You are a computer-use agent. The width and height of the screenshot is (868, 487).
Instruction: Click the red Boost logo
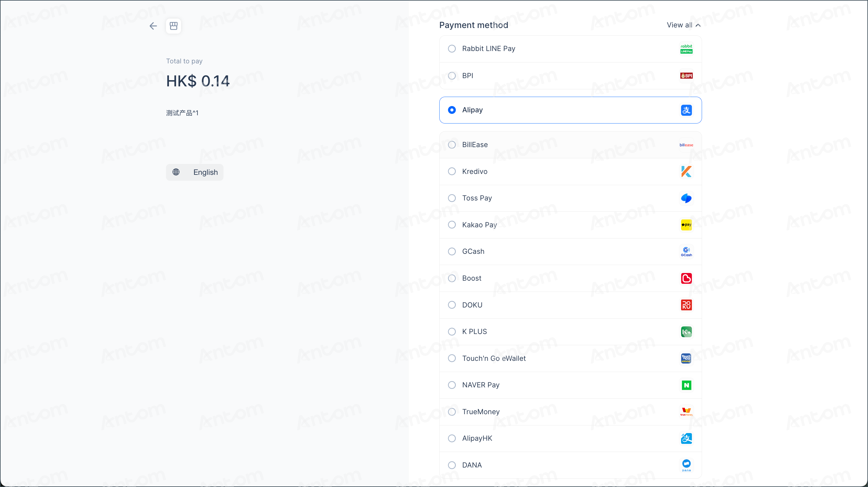click(x=686, y=278)
